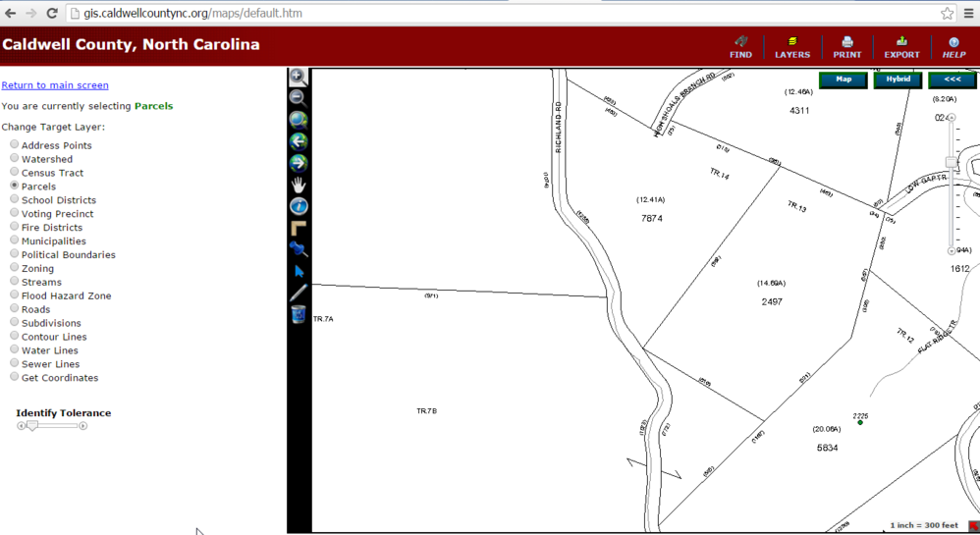Select the pan hand tool
The height and width of the screenshot is (535, 980).
pyautogui.click(x=299, y=185)
